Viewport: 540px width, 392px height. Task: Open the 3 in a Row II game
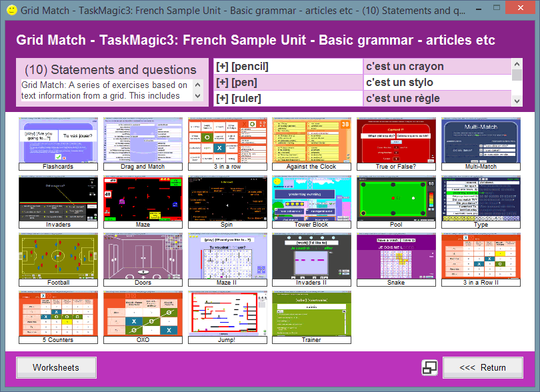pyautogui.click(x=481, y=260)
